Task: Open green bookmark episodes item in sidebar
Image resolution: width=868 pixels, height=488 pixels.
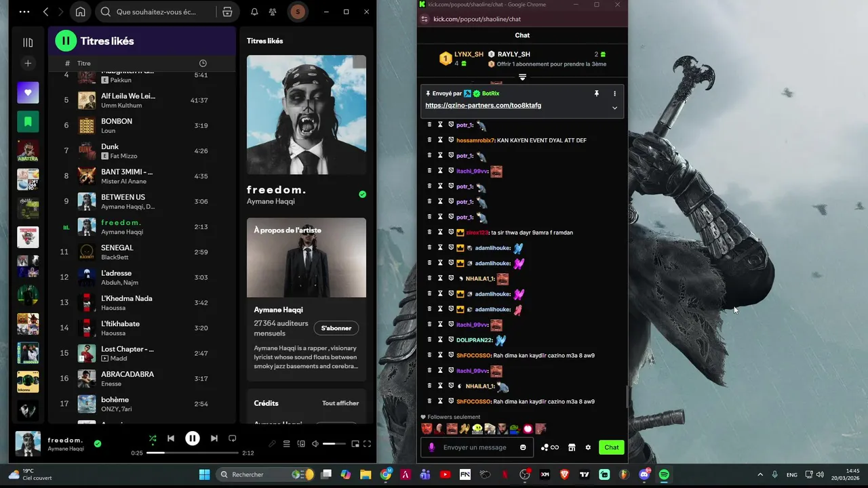Action: click(28, 122)
